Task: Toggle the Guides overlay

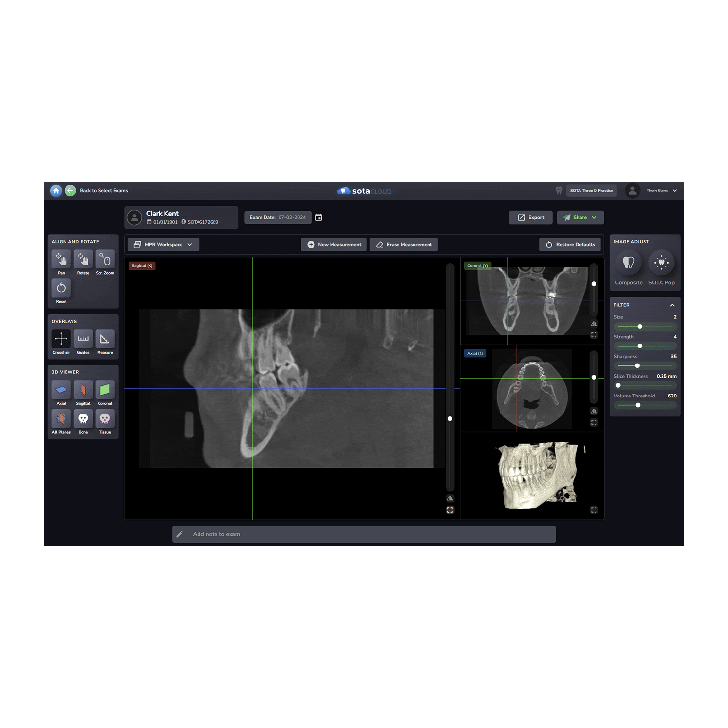Action: [83, 339]
